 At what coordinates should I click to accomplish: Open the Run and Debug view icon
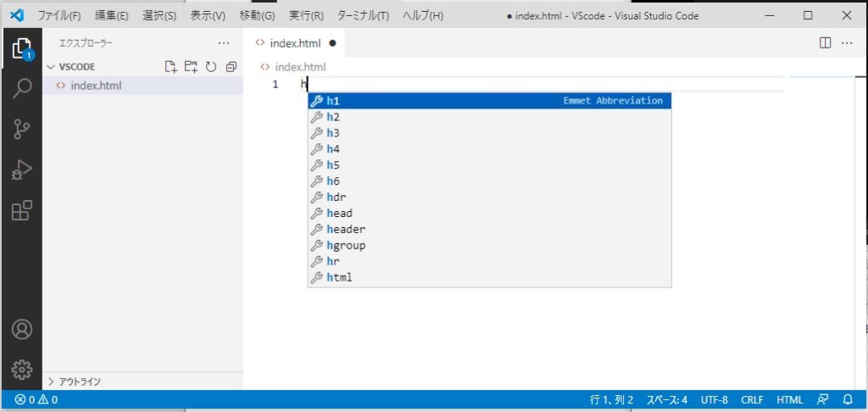(x=22, y=170)
